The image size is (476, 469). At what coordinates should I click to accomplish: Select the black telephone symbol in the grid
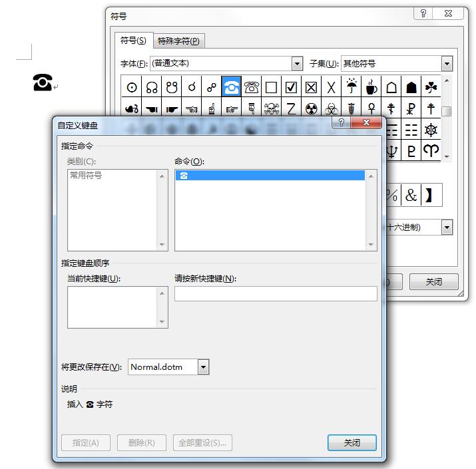click(x=231, y=86)
